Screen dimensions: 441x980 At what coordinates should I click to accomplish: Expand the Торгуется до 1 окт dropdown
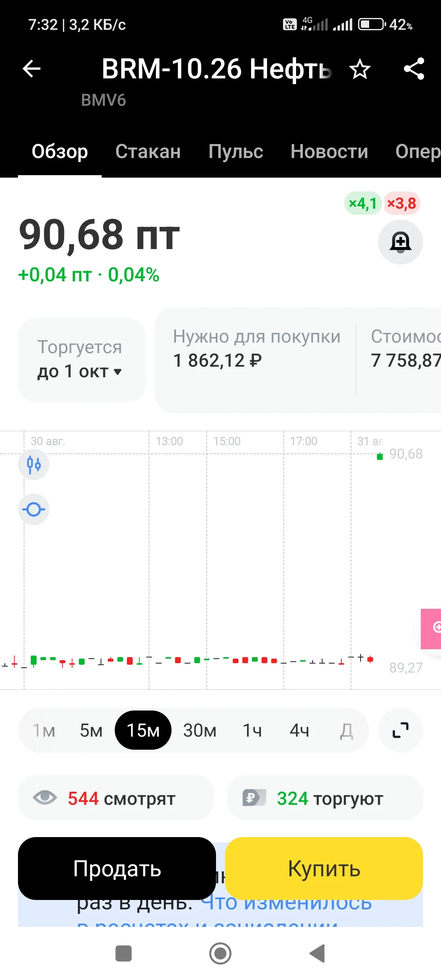[82, 360]
